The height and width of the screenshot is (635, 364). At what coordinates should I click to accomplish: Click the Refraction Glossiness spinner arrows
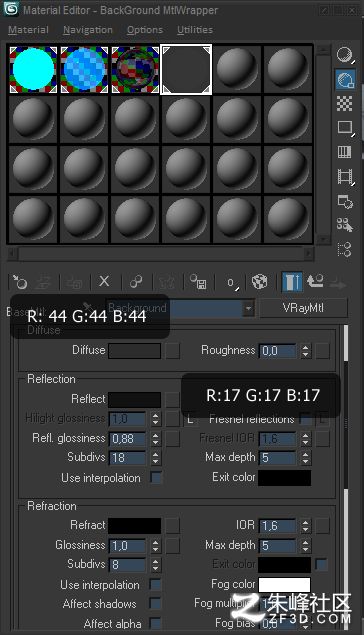[x=155, y=546]
